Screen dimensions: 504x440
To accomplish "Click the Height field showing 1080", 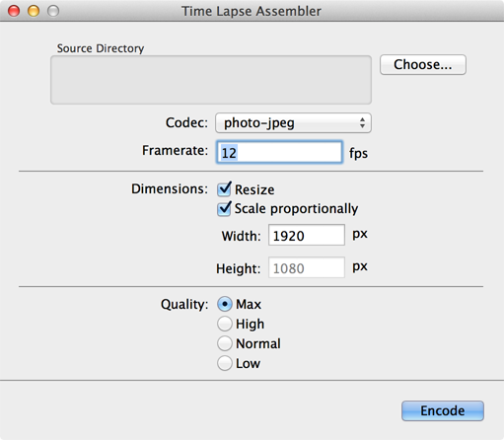I will [307, 267].
